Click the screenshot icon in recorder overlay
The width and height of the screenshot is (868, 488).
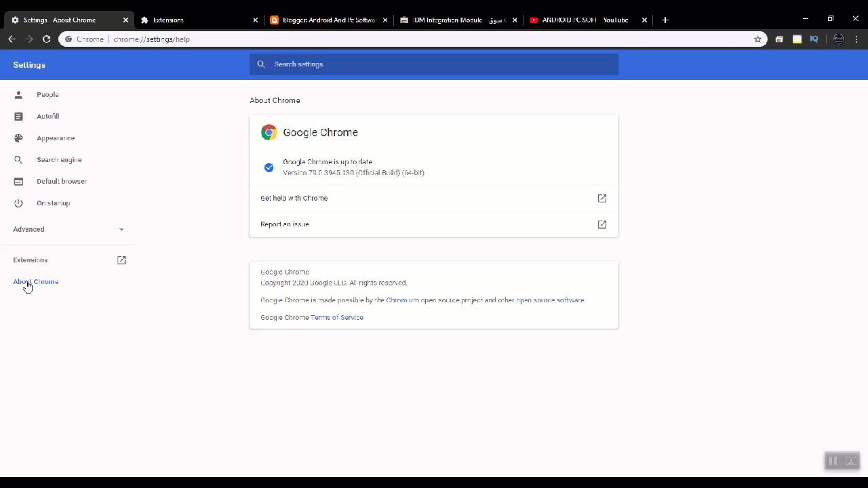pyautogui.click(x=850, y=461)
